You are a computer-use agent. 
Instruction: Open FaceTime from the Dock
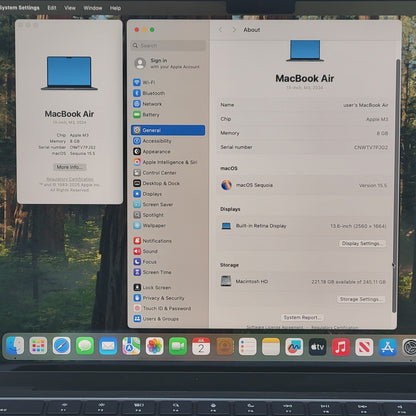click(x=178, y=346)
